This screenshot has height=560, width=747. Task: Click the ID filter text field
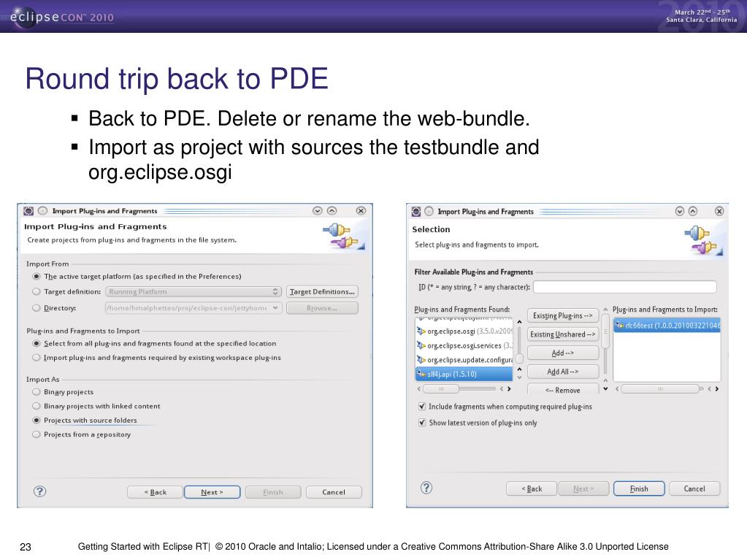point(625,287)
